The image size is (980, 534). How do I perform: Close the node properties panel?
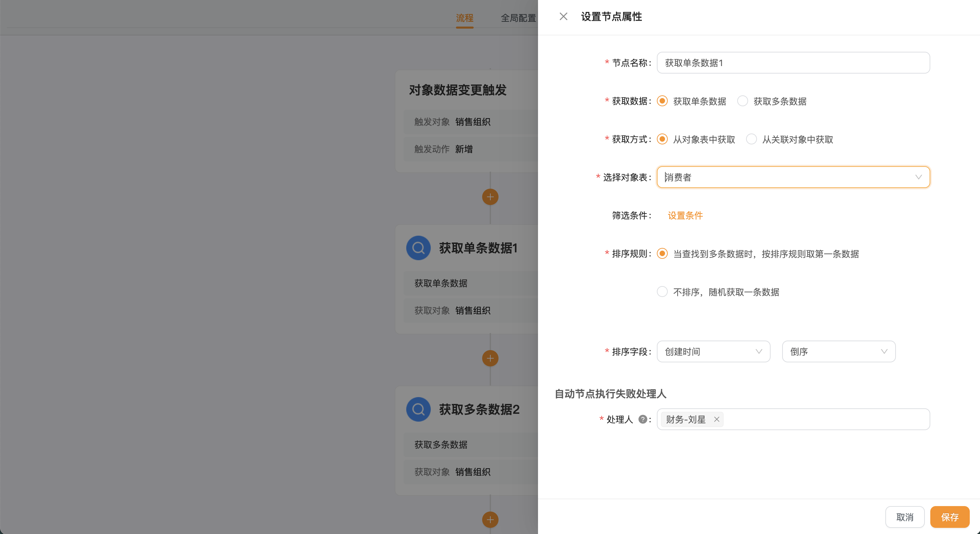pyautogui.click(x=564, y=16)
